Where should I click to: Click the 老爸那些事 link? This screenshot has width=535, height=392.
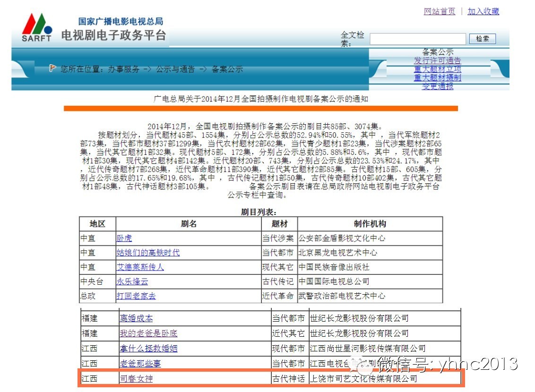pos(140,363)
